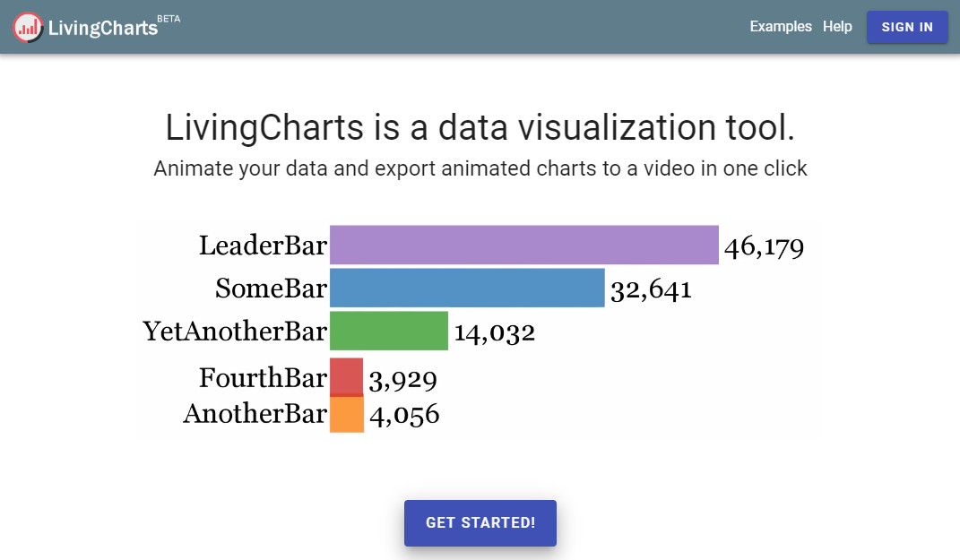Click the BETA badge next to logo
Screen dimensions: 960x560
click(x=169, y=19)
